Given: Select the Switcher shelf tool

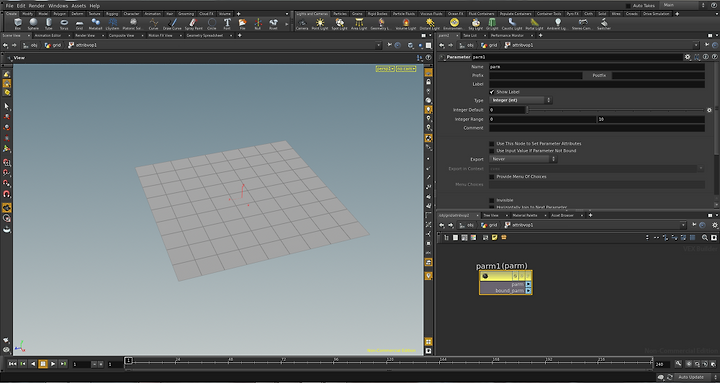Looking at the screenshot, I should pos(604,23).
